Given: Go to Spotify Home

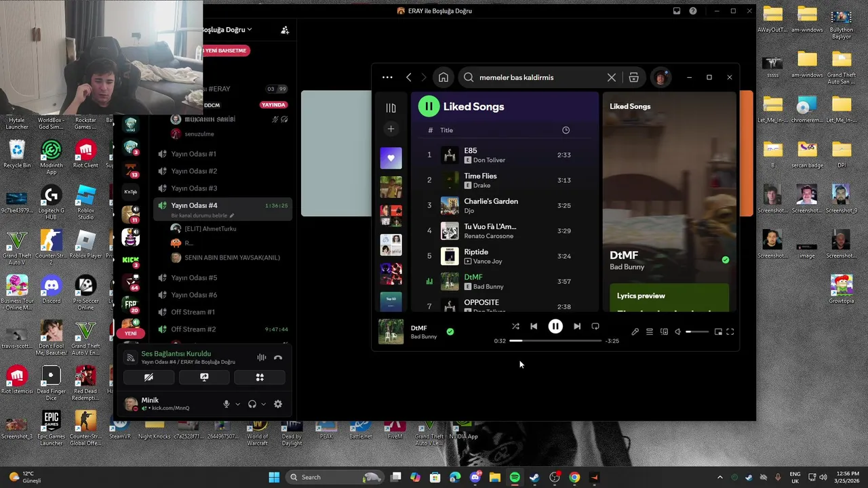Looking at the screenshot, I should [x=443, y=77].
